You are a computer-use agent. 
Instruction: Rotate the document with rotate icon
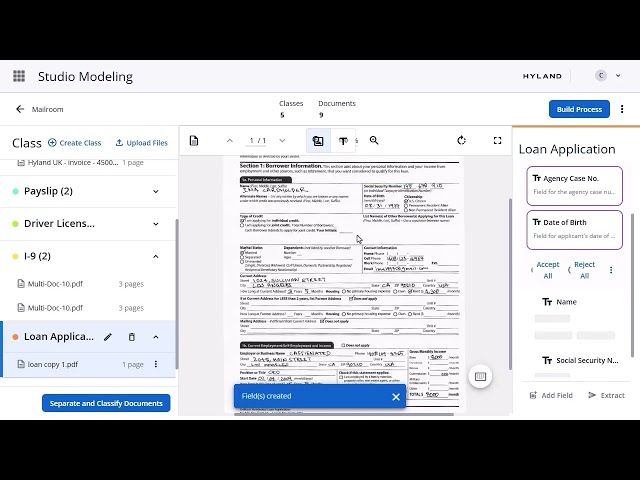461,140
